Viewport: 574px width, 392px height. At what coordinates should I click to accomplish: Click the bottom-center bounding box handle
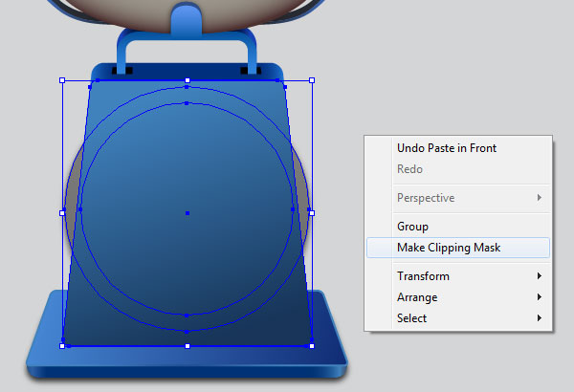[x=188, y=346]
